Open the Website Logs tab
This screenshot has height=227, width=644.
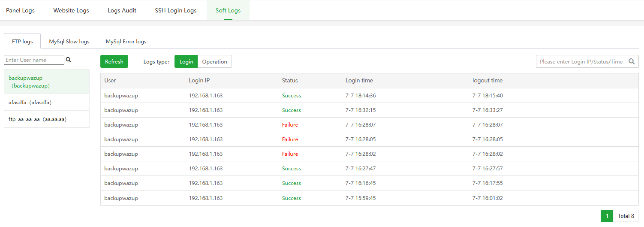[71, 10]
